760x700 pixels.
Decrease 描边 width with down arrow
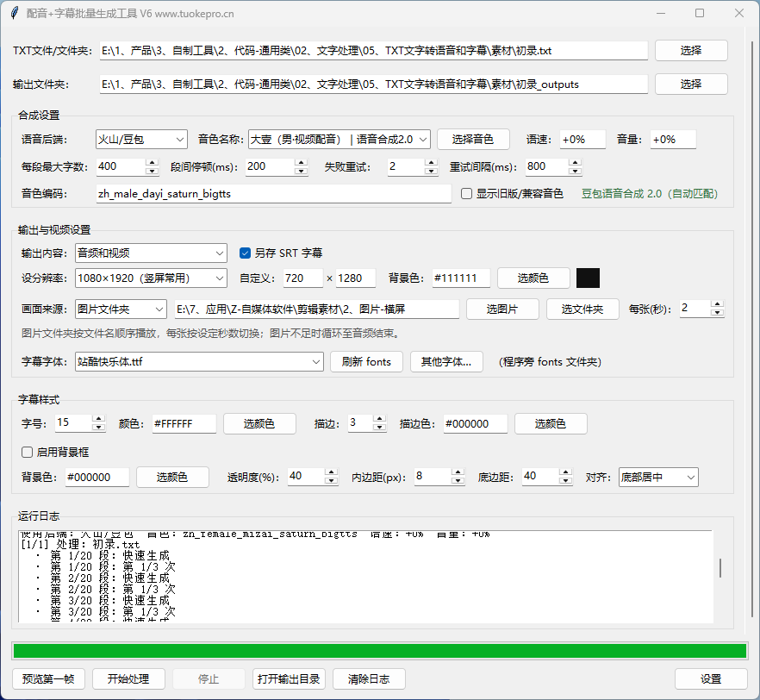[380, 427]
